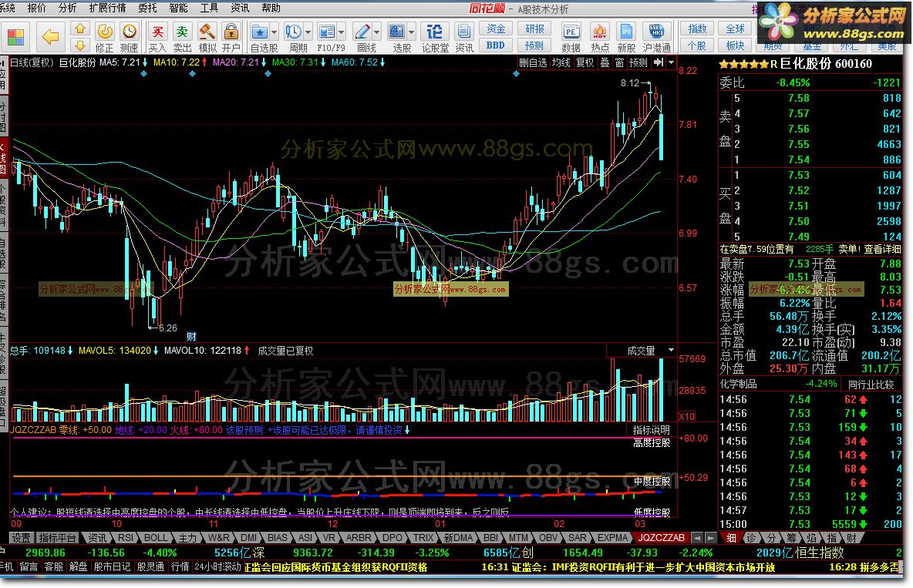The width and height of the screenshot is (913, 588).
Task: Open the 分析 menu
Action: pyautogui.click(x=68, y=8)
